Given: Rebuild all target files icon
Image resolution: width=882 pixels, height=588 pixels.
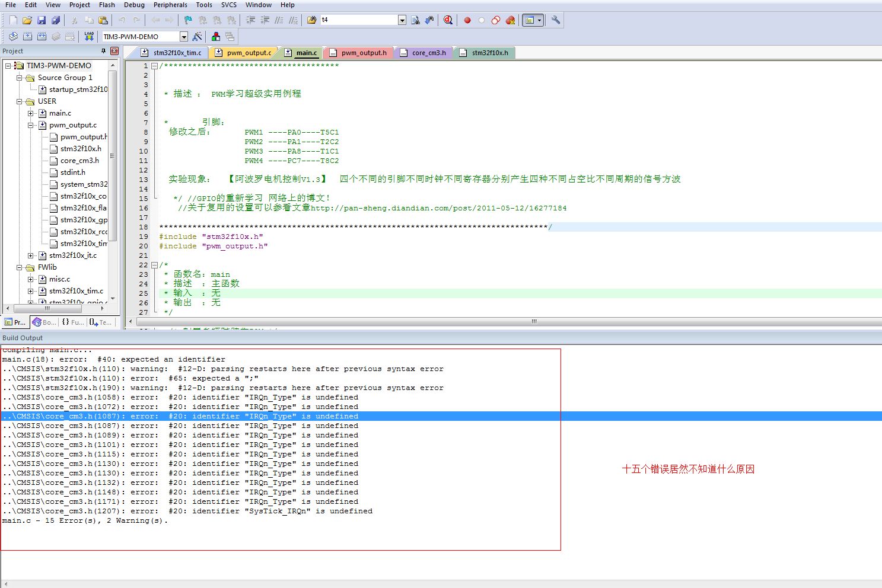Looking at the screenshot, I should (x=42, y=37).
